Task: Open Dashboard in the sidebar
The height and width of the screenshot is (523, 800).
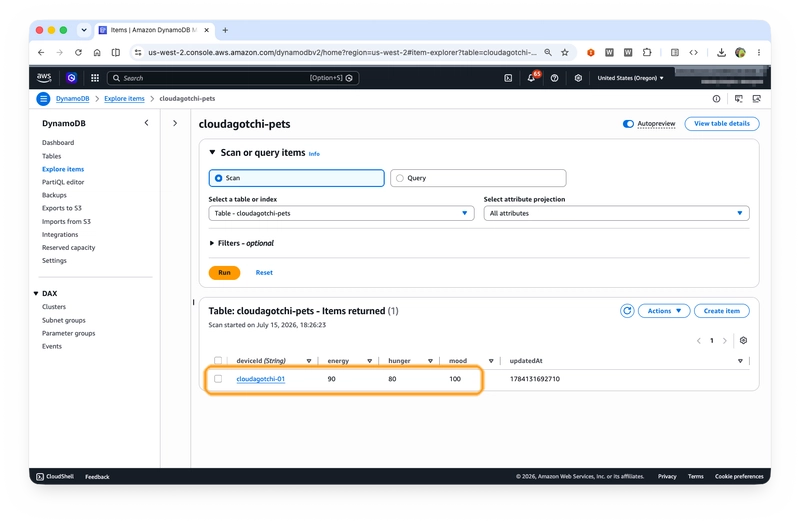Action: pyautogui.click(x=58, y=143)
